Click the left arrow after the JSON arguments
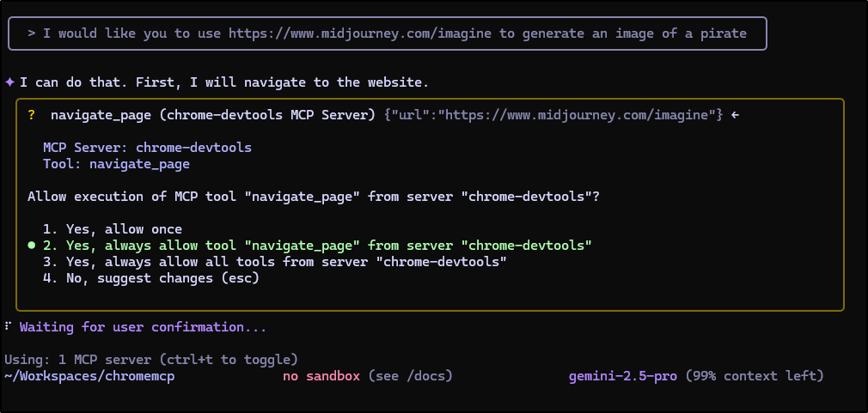868x413 pixels. (x=734, y=115)
